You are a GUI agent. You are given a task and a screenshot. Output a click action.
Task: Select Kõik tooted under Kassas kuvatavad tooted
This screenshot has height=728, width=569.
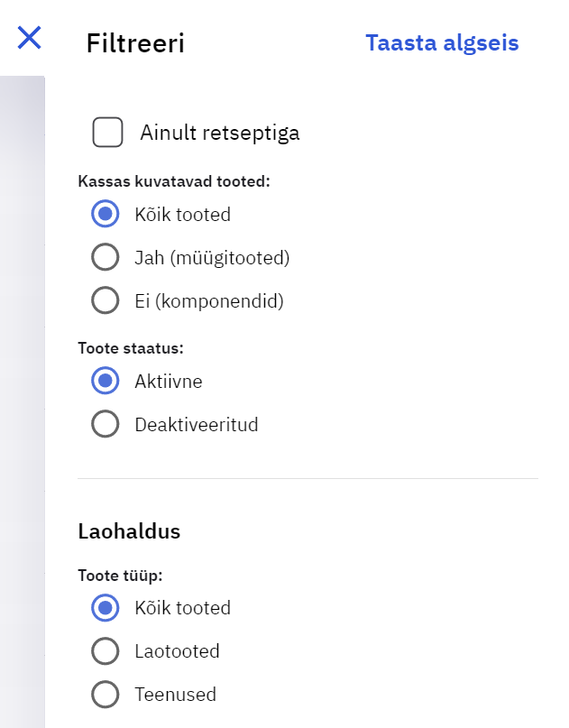tap(106, 215)
